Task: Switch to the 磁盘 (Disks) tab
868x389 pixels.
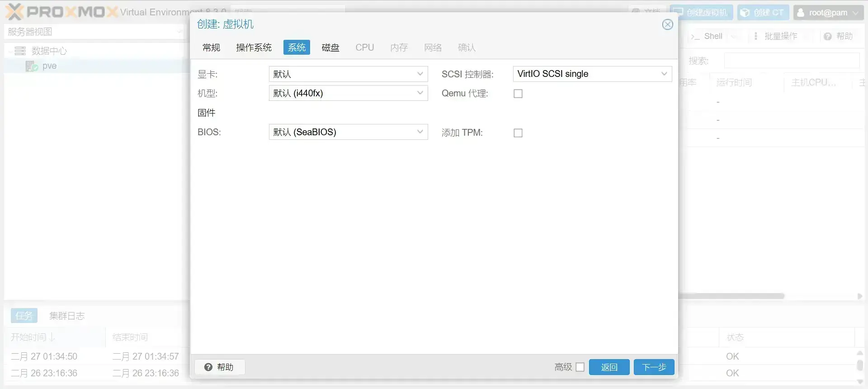Action: [x=330, y=47]
